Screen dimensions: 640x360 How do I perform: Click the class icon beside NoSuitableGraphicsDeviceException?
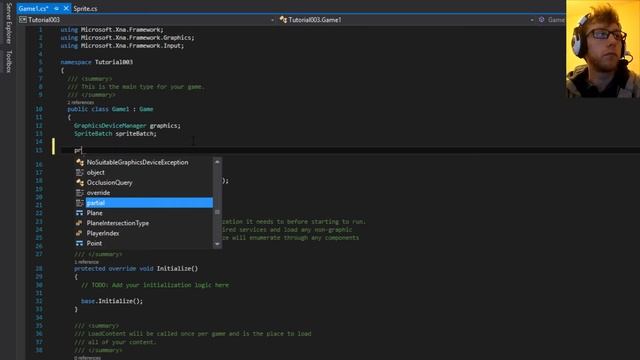point(80,162)
